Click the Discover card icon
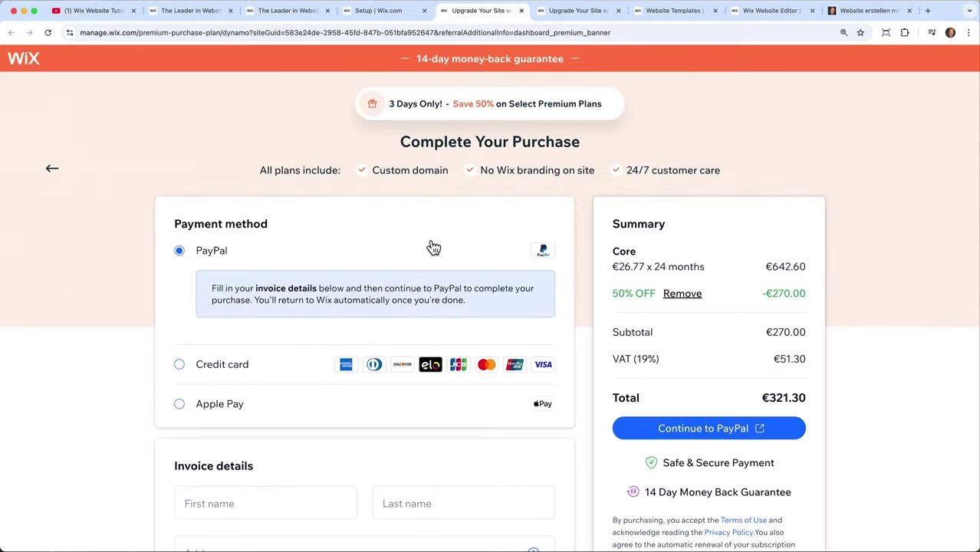 click(403, 365)
